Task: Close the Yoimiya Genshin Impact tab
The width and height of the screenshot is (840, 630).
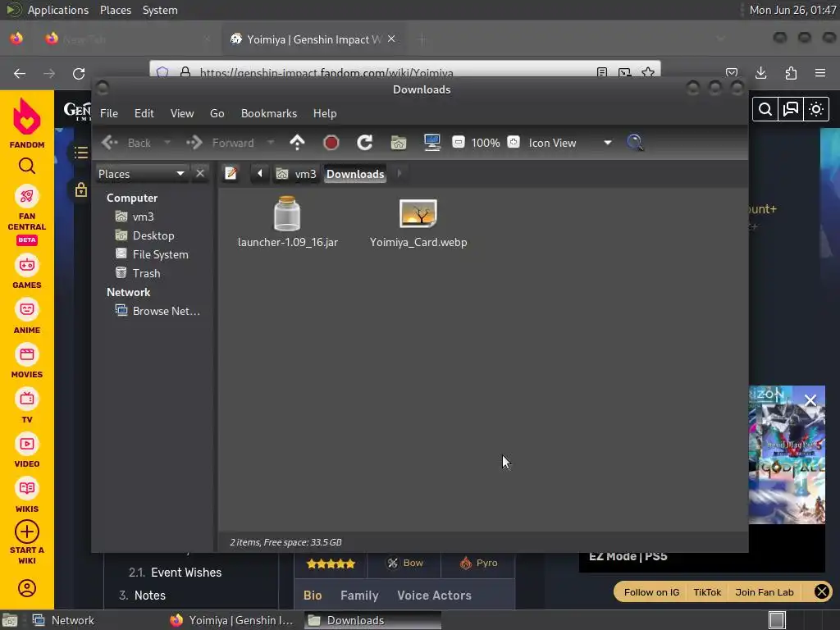Action: [x=391, y=39]
